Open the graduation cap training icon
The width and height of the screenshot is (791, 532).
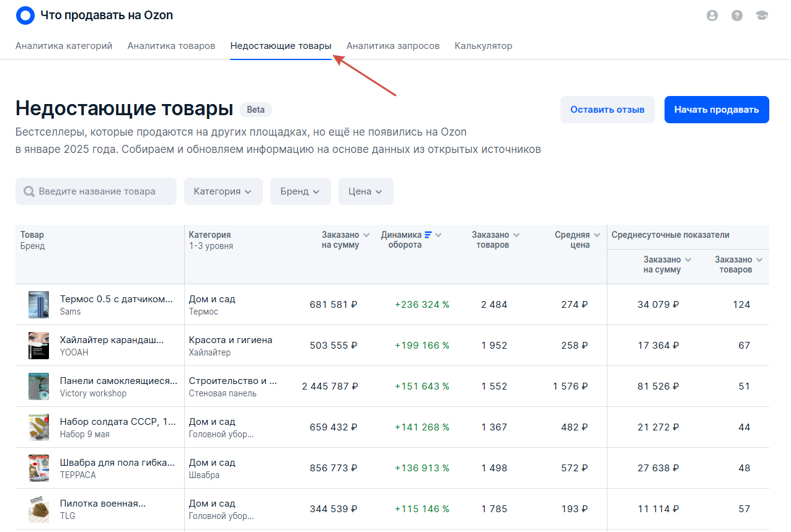[762, 16]
